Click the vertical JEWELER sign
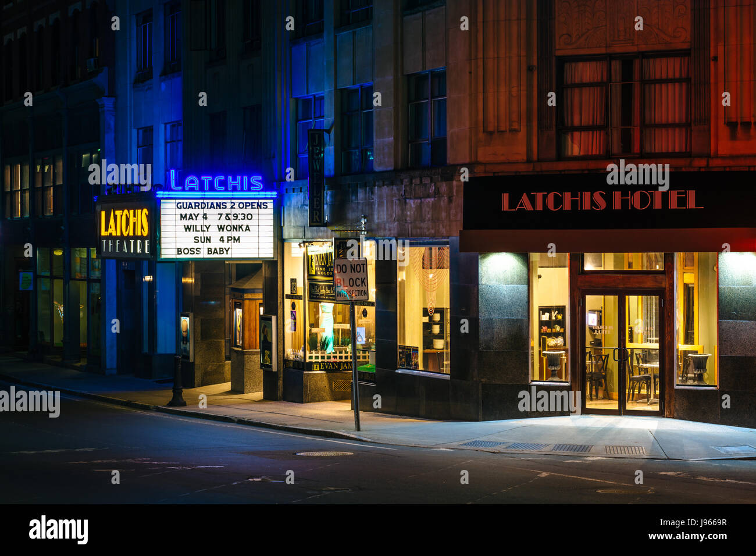 316,177
